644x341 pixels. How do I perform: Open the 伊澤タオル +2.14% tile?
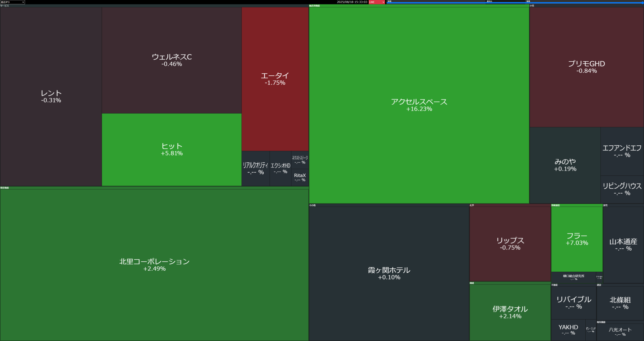pyautogui.click(x=510, y=313)
